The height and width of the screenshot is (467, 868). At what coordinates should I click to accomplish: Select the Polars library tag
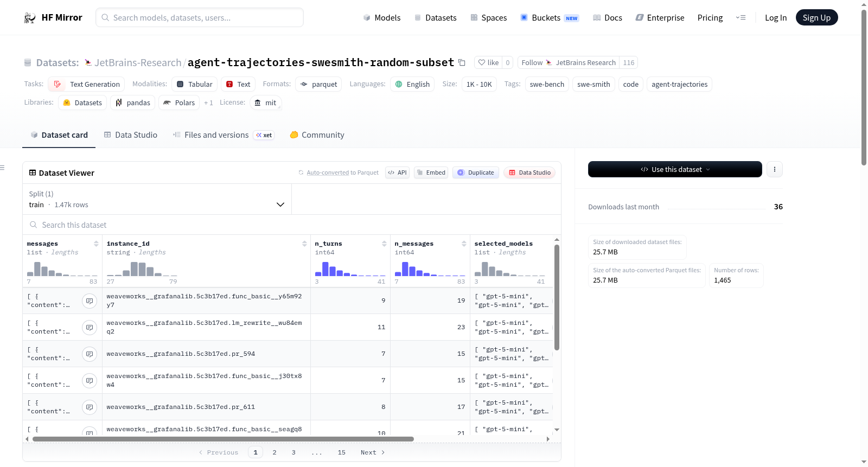point(179,103)
